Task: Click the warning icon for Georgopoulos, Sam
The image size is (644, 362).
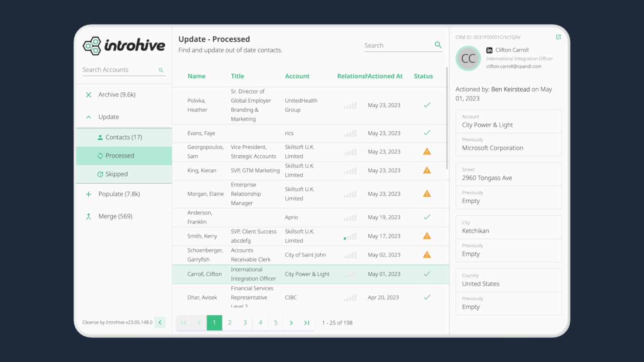Action: 427,152
